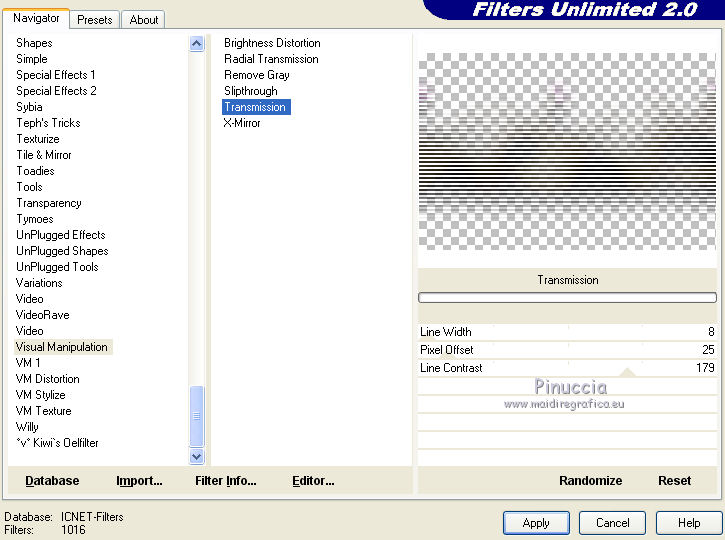This screenshot has width=725, height=540.
Task: Select the UnPlugged Effects category
Action: (61, 235)
